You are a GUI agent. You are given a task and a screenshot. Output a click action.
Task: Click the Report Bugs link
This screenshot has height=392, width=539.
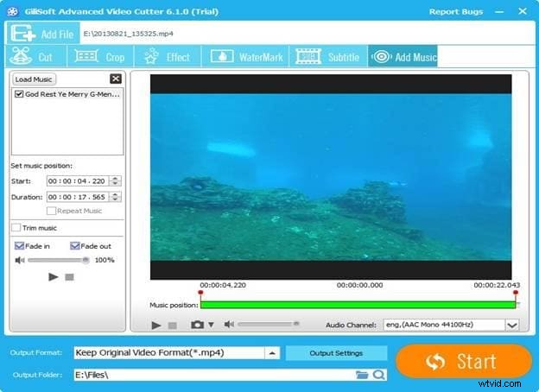456,12
